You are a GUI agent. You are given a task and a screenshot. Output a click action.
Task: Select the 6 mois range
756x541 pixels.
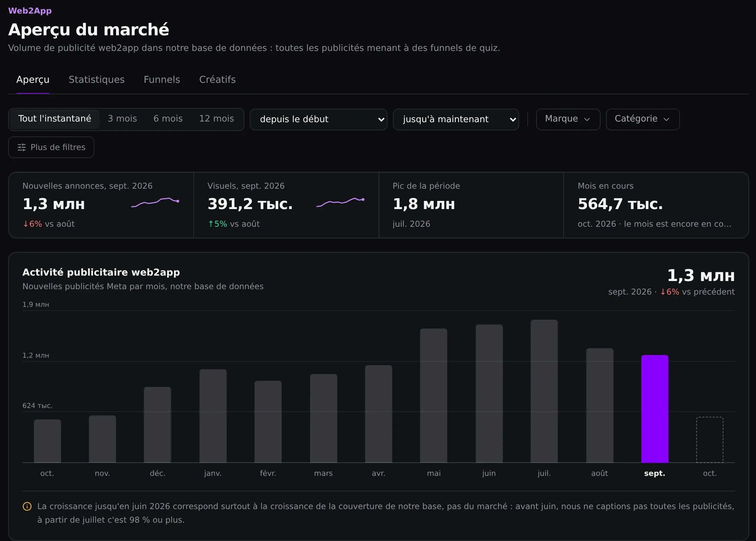click(x=168, y=119)
